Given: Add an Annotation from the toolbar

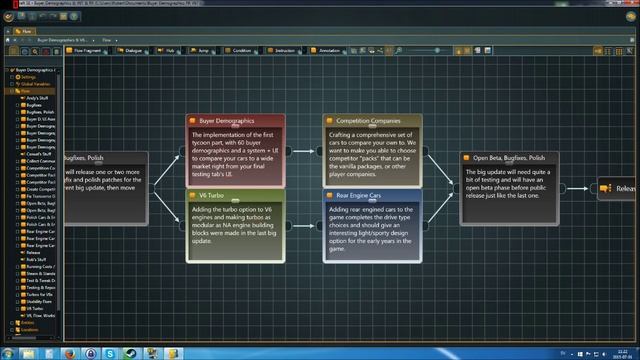Looking at the screenshot, I should (x=326, y=51).
